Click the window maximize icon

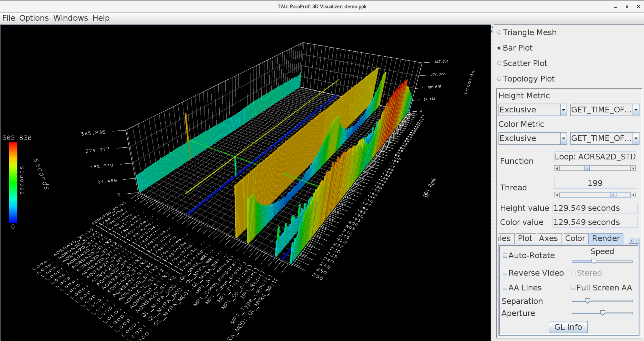point(627,7)
